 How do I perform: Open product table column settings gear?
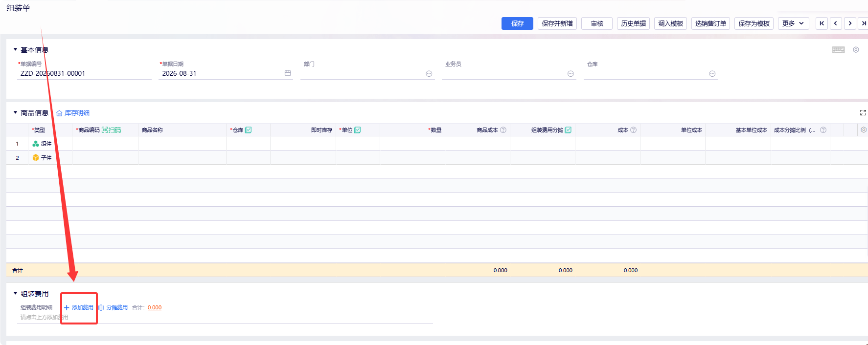click(864, 130)
